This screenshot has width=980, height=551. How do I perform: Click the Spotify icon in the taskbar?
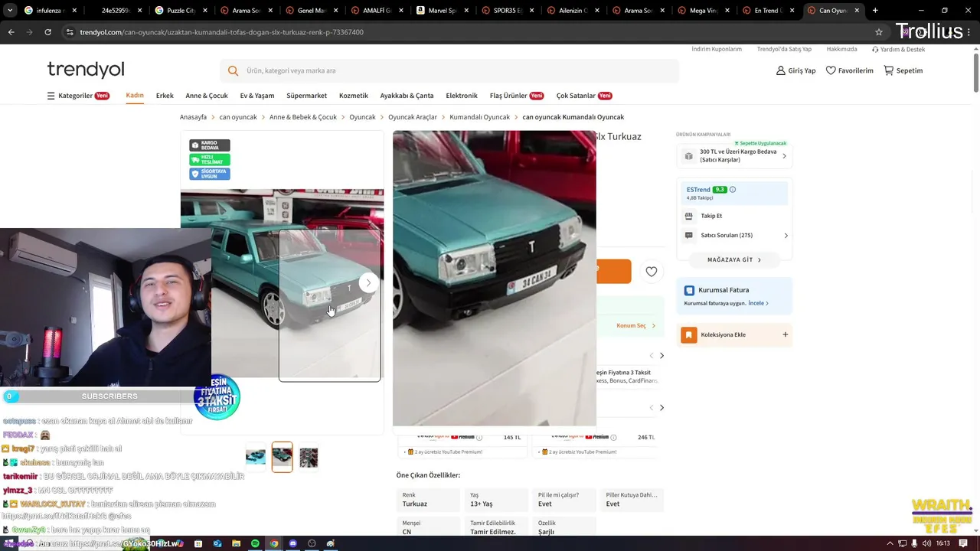[x=255, y=543]
